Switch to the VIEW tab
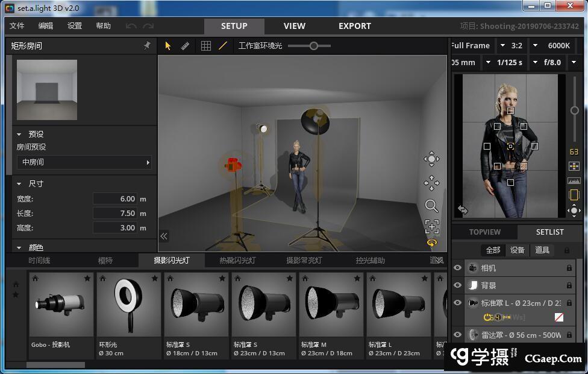The width and height of the screenshot is (588, 374). point(294,26)
